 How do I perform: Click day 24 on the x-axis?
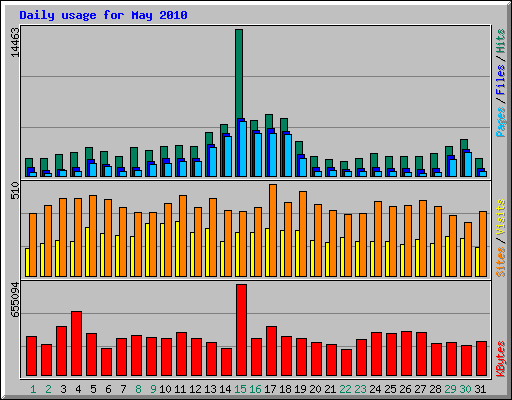(375, 389)
